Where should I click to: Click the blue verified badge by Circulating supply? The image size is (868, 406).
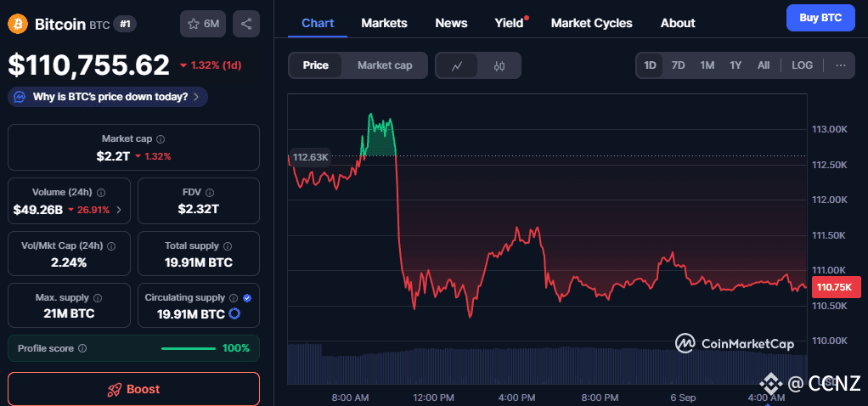click(x=247, y=298)
